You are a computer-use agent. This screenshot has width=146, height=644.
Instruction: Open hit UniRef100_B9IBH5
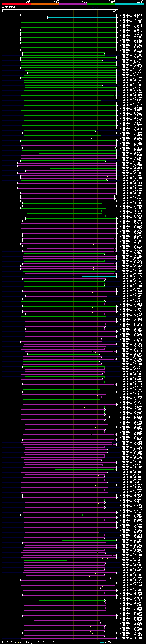click(131, 271)
